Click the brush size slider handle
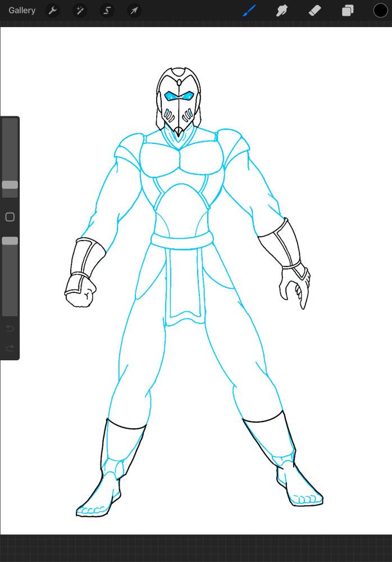The width and height of the screenshot is (392, 562). [10, 184]
